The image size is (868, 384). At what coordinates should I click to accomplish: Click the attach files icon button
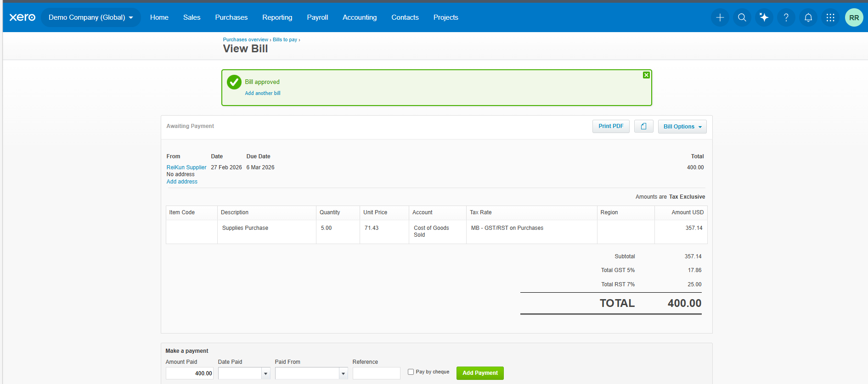[x=644, y=126]
